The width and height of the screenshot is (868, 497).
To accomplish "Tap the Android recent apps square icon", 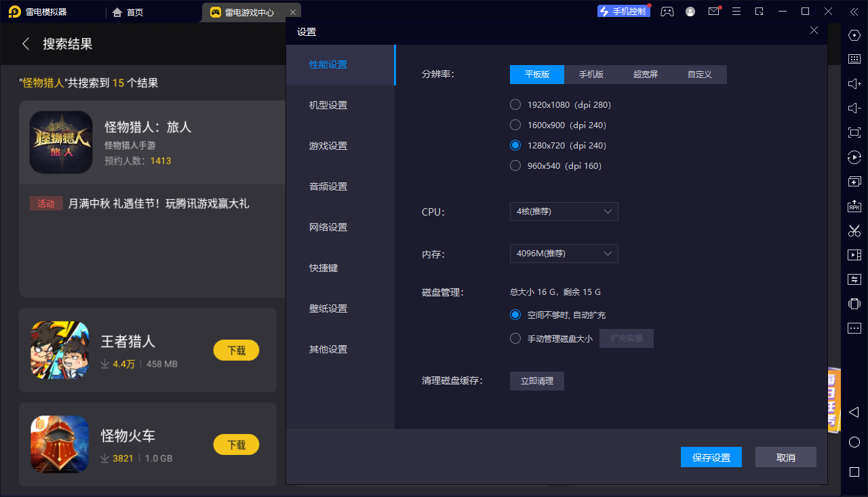I will coord(854,472).
